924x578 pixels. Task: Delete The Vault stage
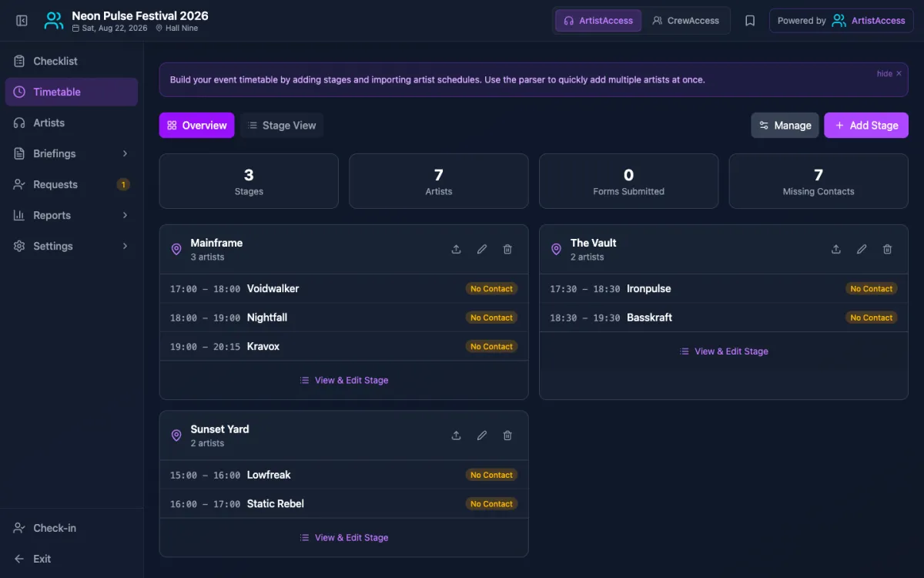[887, 249]
